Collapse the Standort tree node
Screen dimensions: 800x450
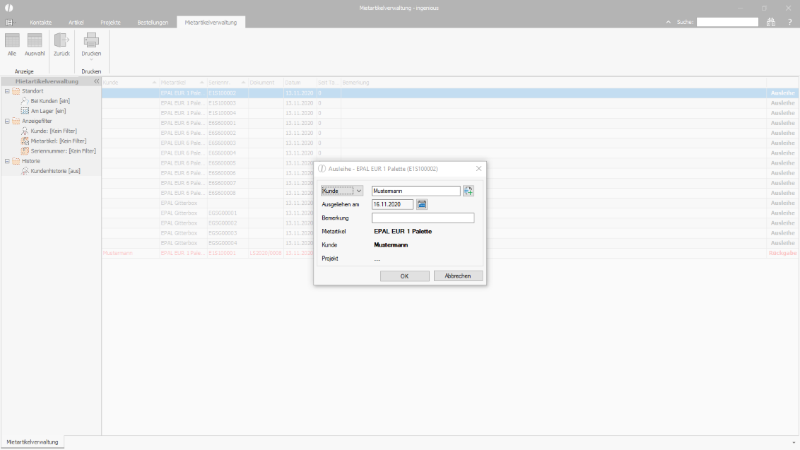pyautogui.click(x=7, y=91)
